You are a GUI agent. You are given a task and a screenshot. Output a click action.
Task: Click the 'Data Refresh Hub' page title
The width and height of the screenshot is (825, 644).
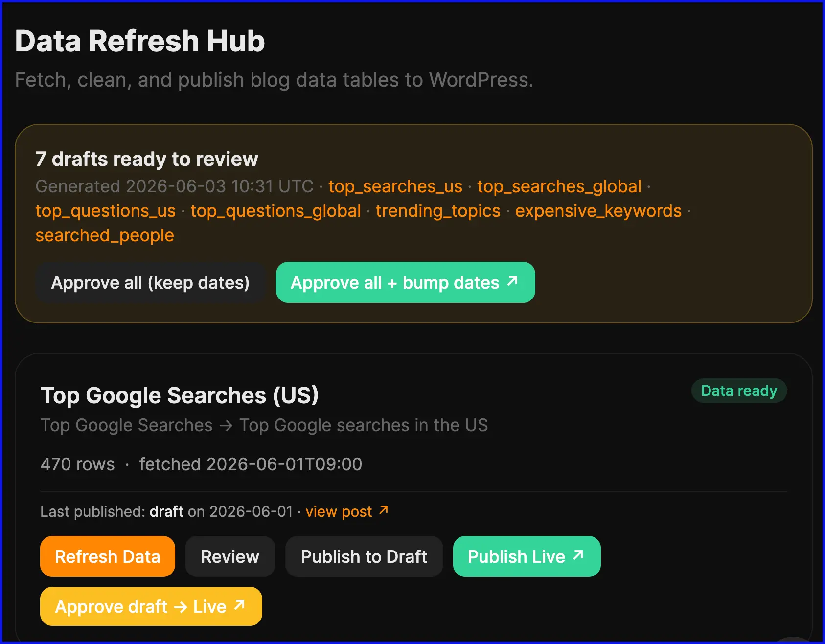140,41
